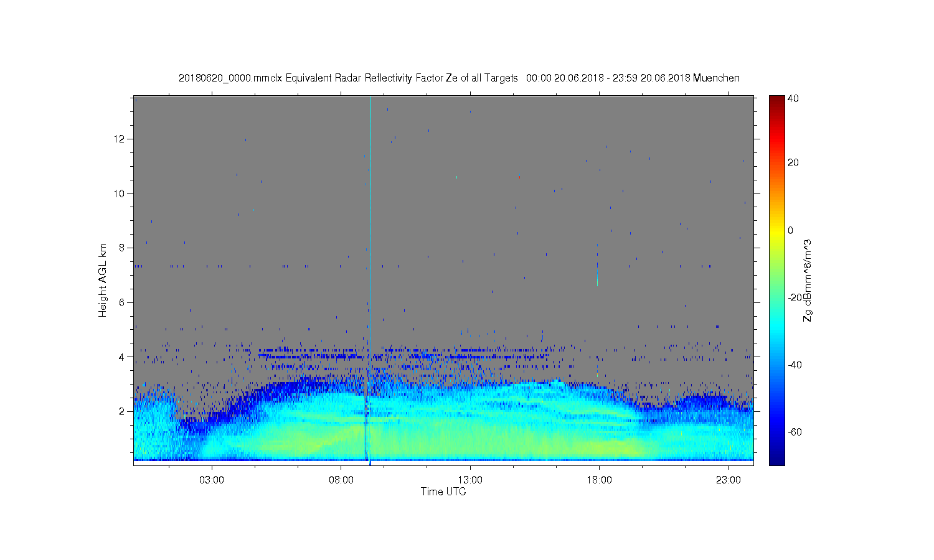Click the 13:00 time tick label

coord(470,480)
